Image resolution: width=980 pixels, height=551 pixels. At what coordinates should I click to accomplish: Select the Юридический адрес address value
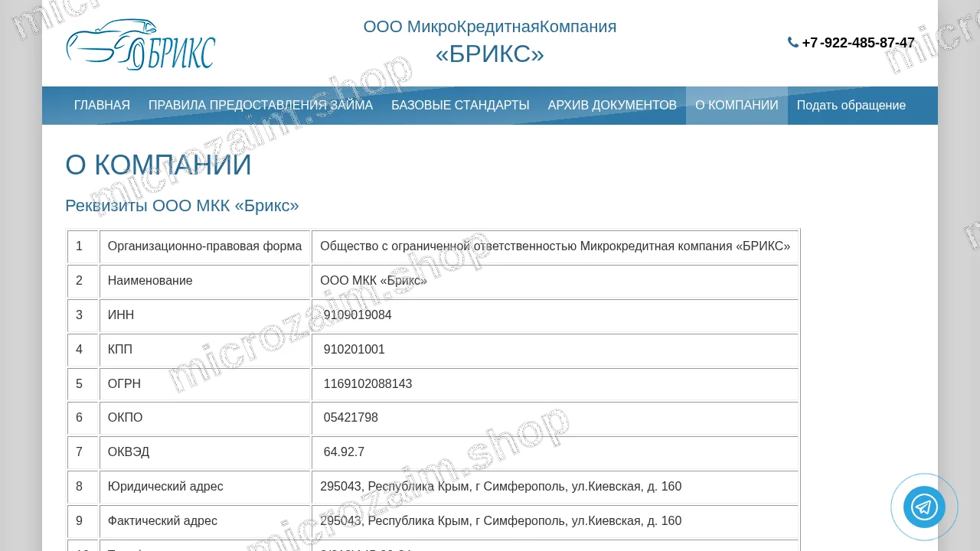click(555, 487)
